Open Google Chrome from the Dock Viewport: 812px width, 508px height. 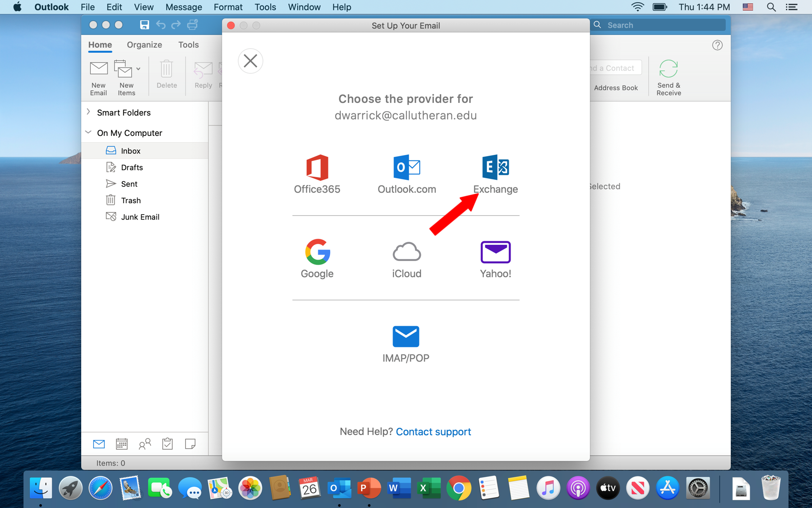point(459,488)
